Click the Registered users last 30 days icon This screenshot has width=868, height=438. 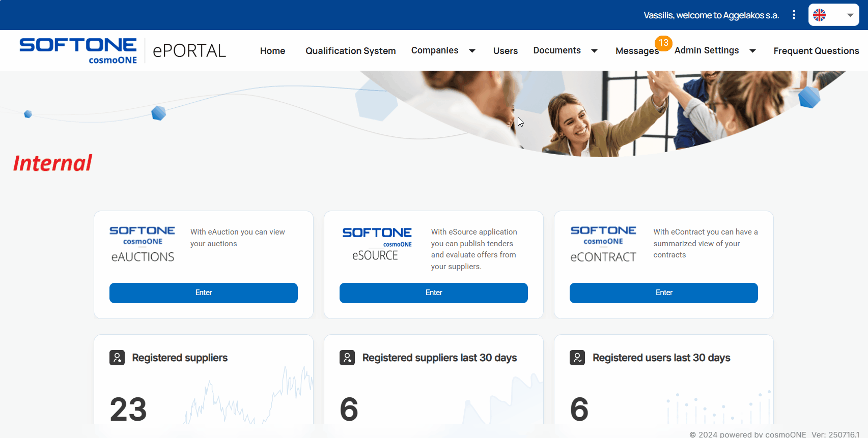pos(577,358)
